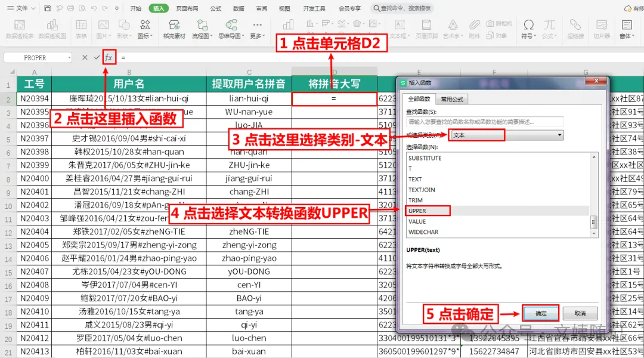Image resolution: width=644 pixels, height=358 pixels.
Task: Pick TRIM in the function list
Action: [x=497, y=200]
